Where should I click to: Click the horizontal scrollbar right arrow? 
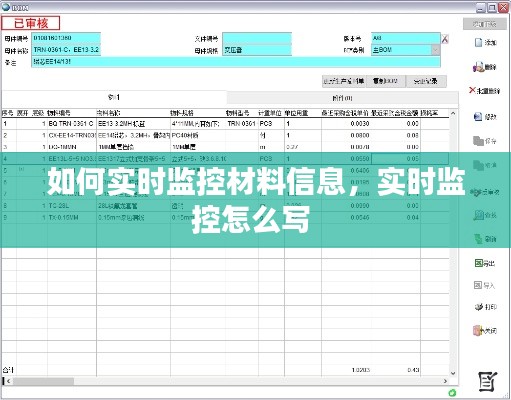(445, 381)
